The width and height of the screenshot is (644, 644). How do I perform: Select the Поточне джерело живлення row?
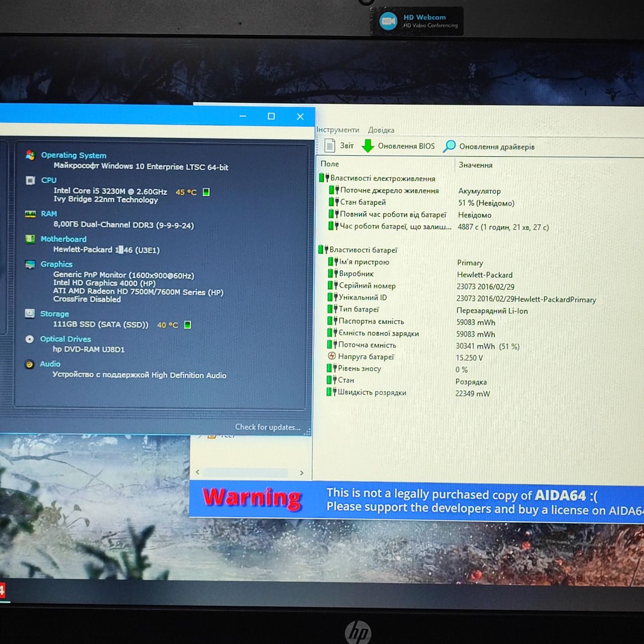click(384, 190)
